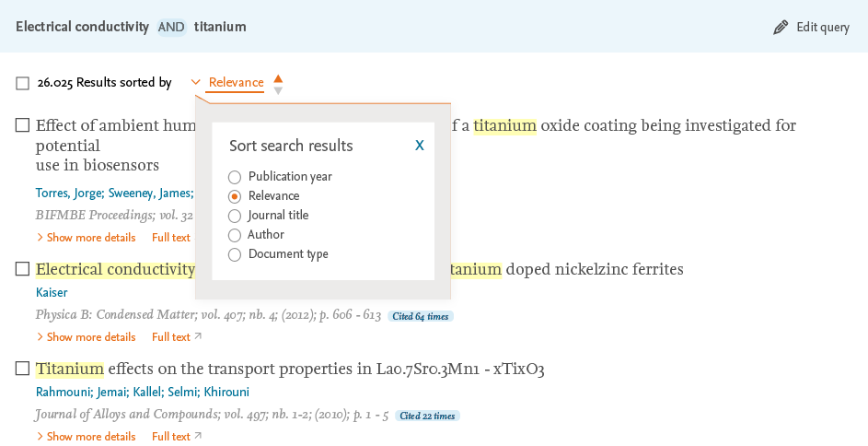Open Full text of Journal of Alloys article
Image resolution: width=868 pixels, height=446 pixels.
tap(176, 437)
